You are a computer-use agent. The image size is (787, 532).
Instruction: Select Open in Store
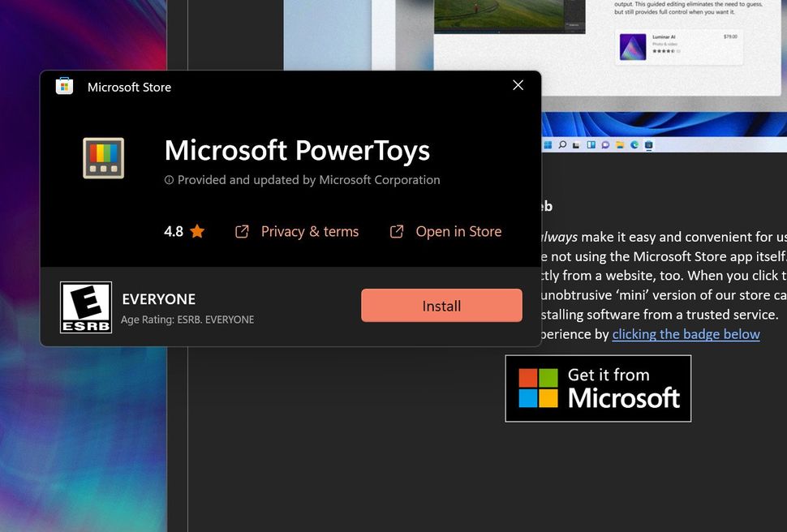pos(458,230)
